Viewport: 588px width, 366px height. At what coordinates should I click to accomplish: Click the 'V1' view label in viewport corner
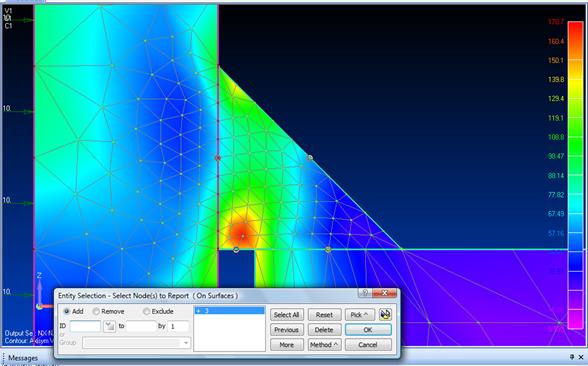[8, 11]
